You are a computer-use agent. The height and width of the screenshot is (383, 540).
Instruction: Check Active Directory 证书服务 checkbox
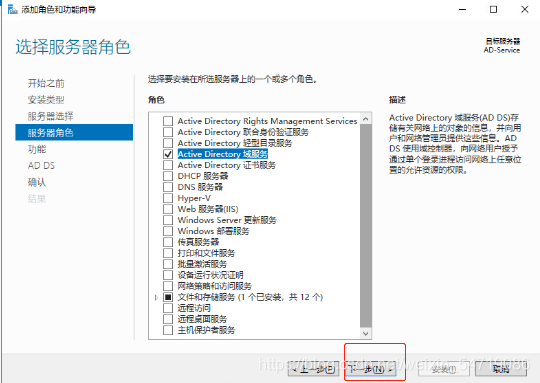[x=168, y=165]
